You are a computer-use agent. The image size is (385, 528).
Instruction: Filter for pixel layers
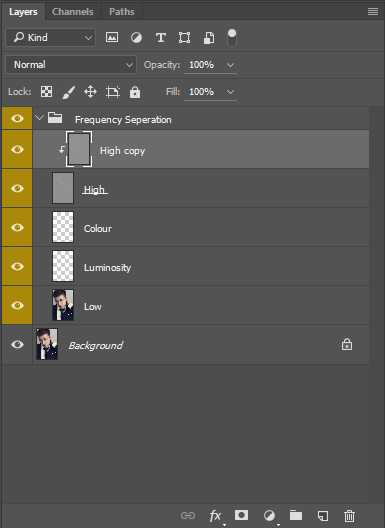[x=112, y=37]
